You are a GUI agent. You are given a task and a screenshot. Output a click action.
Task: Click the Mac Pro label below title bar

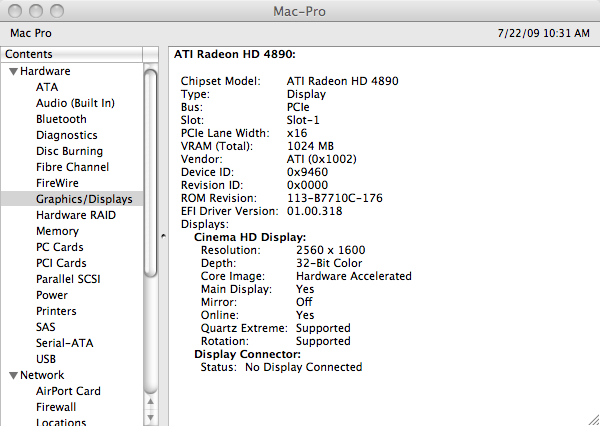tap(31, 33)
